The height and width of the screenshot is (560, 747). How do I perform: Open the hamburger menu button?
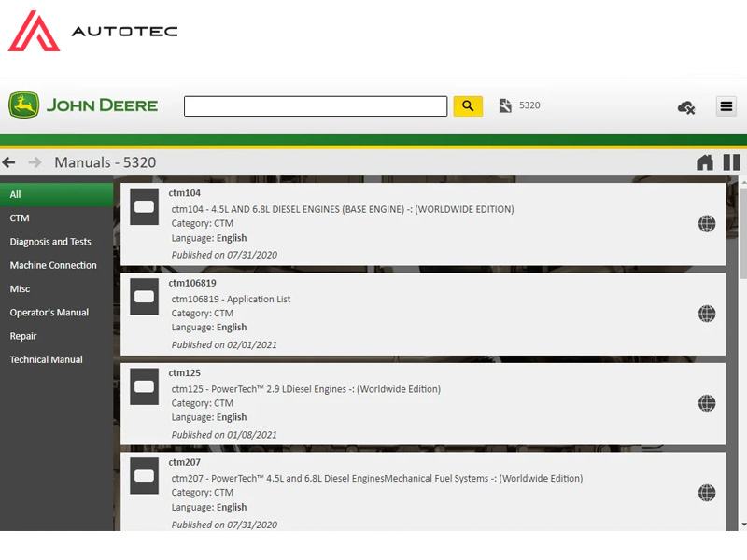click(x=726, y=105)
